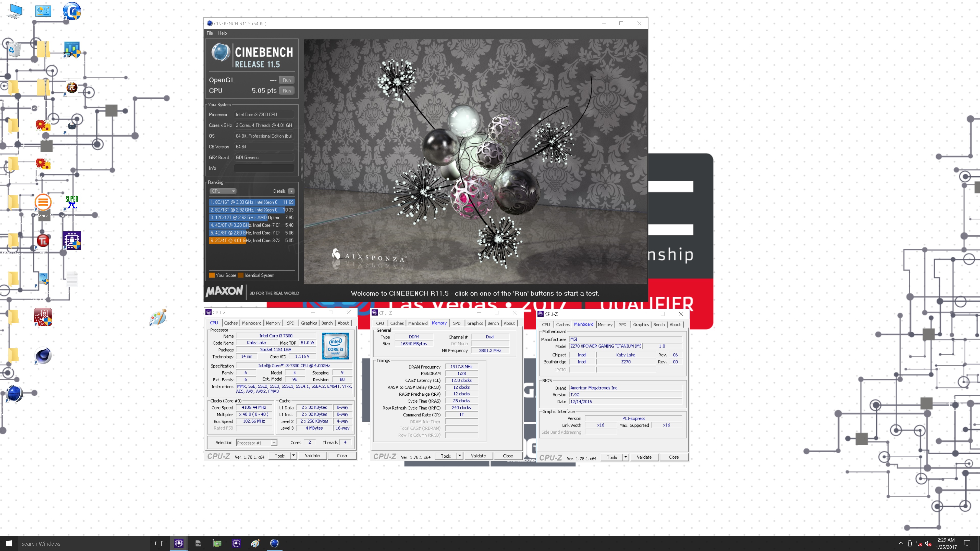
Task: Open CPU tab in CPU-Z Memory window
Action: coord(380,323)
